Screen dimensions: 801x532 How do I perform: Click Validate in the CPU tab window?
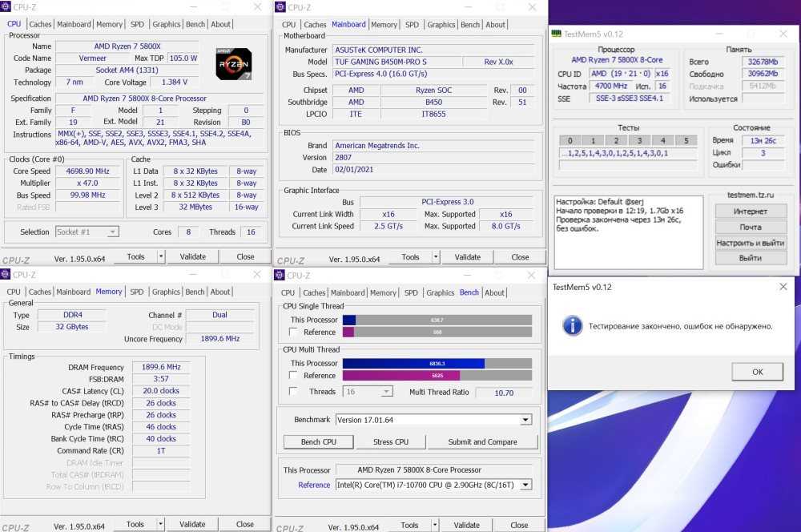click(x=192, y=256)
